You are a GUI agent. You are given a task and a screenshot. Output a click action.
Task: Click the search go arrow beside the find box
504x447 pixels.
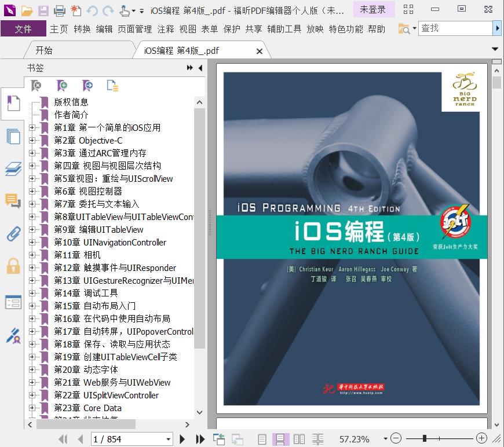coord(497,28)
